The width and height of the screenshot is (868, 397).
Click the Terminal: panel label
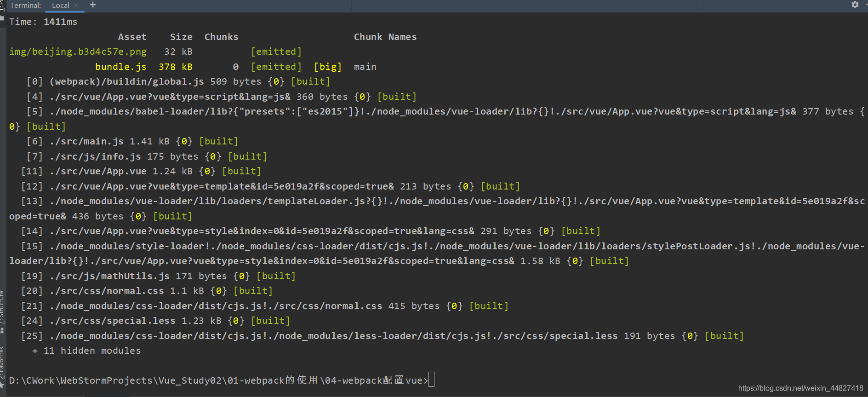click(x=26, y=6)
